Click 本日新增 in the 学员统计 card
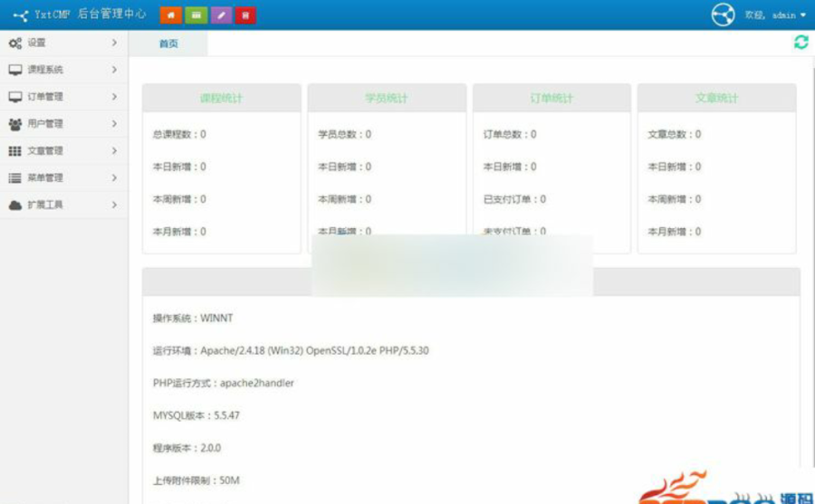The image size is (815, 504). pos(345,166)
